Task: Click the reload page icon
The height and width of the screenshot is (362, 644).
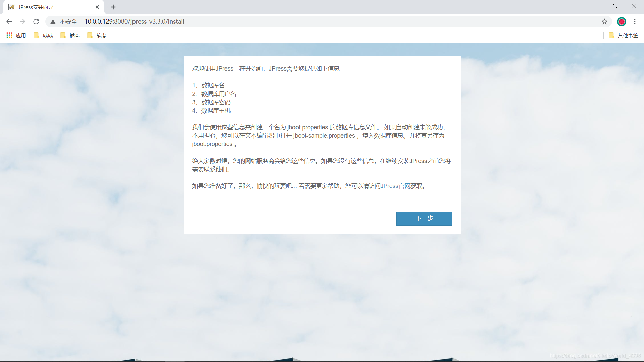Action: tap(36, 21)
